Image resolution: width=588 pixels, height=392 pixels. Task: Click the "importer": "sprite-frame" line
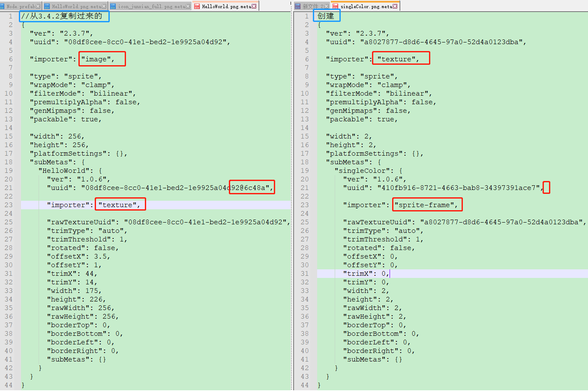pyautogui.click(x=401, y=205)
